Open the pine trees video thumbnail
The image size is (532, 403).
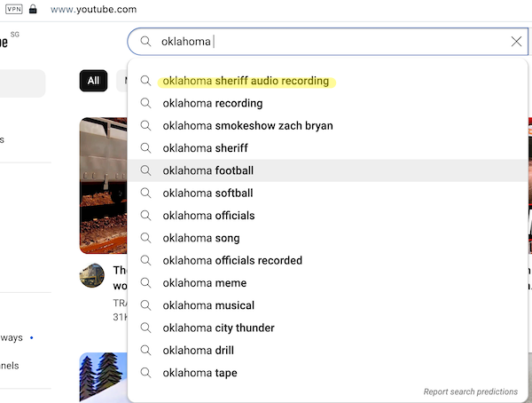coord(103,377)
